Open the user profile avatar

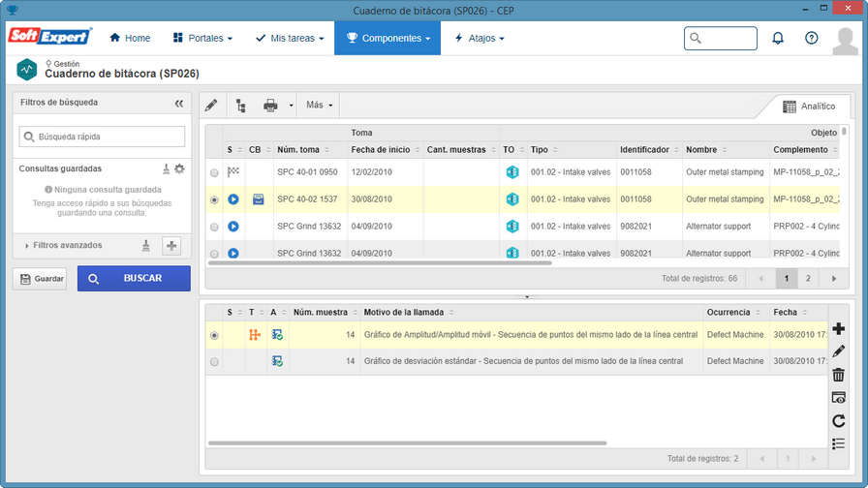[846, 41]
